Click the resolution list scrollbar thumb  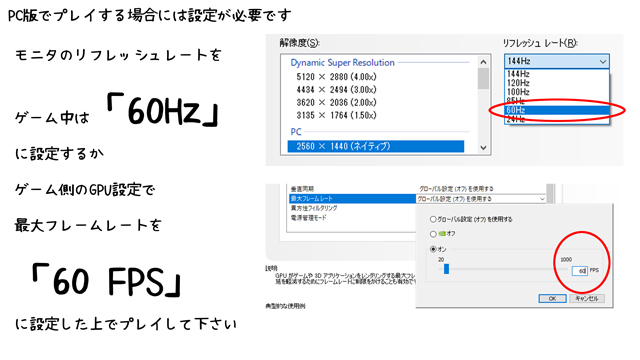pyautogui.click(x=483, y=78)
